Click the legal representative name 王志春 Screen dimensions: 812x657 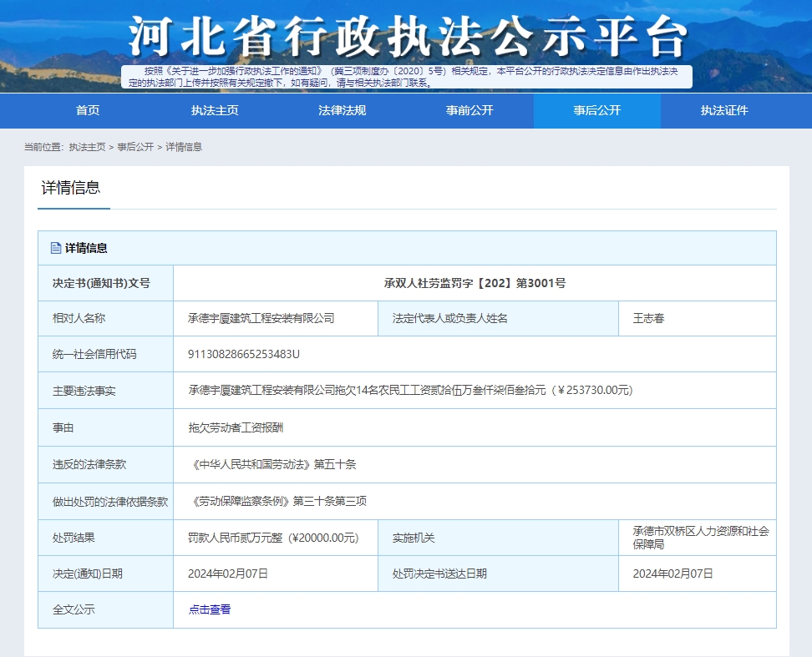coord(649,318)
